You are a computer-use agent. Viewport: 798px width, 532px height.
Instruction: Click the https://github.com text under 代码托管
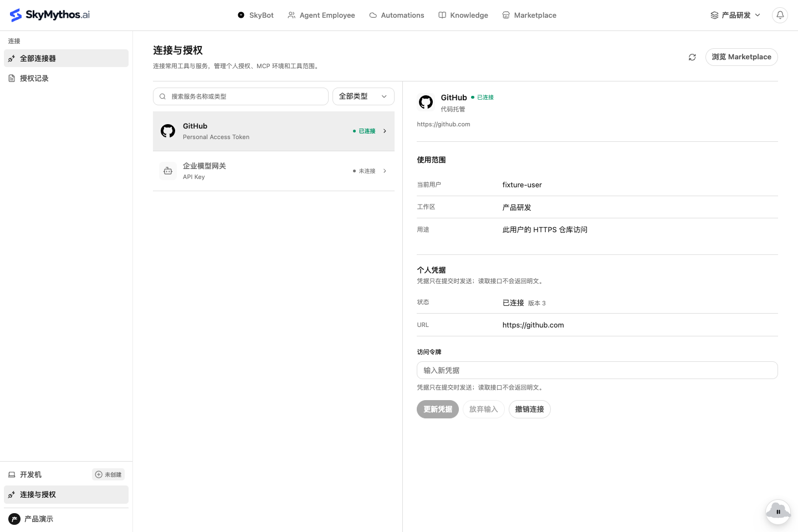coord(443,124)
